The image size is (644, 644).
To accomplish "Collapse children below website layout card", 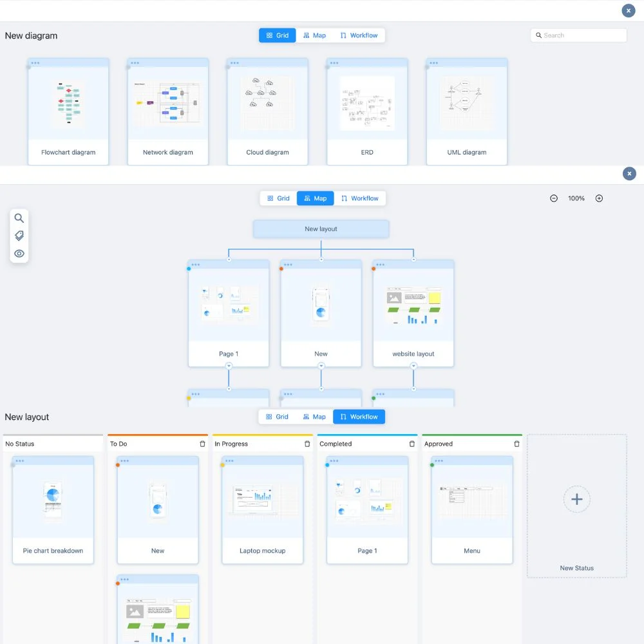I will [413, 366].
